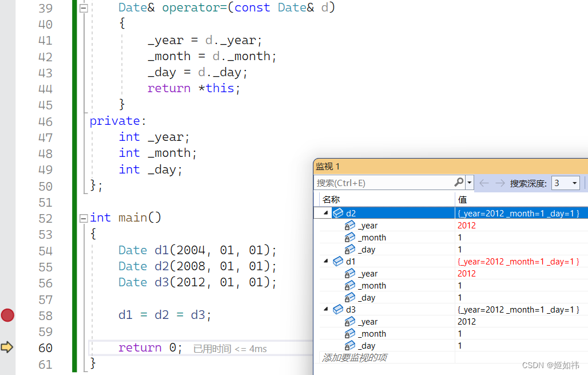This screenshot has height=375, width=588.
Task: Collapse the d2 variable in the Watch window
Action: coord(325,213)
